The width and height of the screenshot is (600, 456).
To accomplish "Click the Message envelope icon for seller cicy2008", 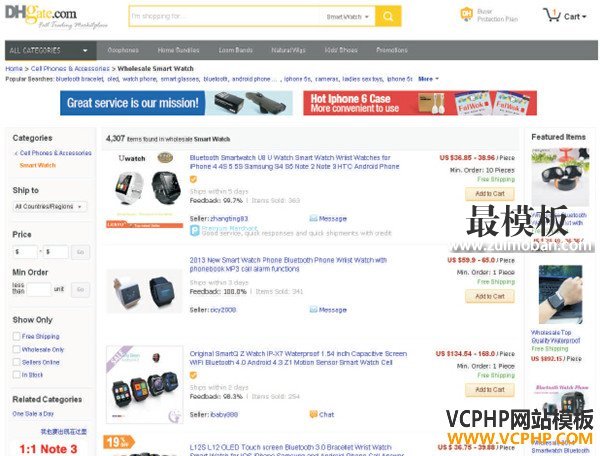I will [313, 309].
